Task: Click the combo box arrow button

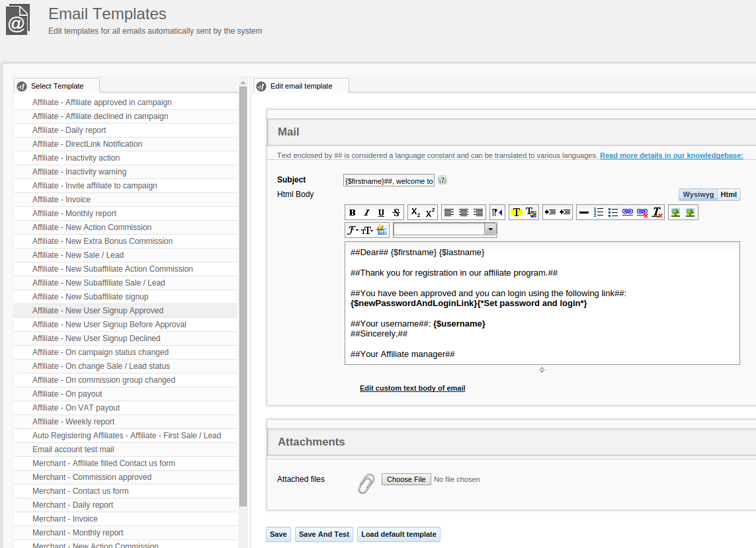Action: [490, 230]
